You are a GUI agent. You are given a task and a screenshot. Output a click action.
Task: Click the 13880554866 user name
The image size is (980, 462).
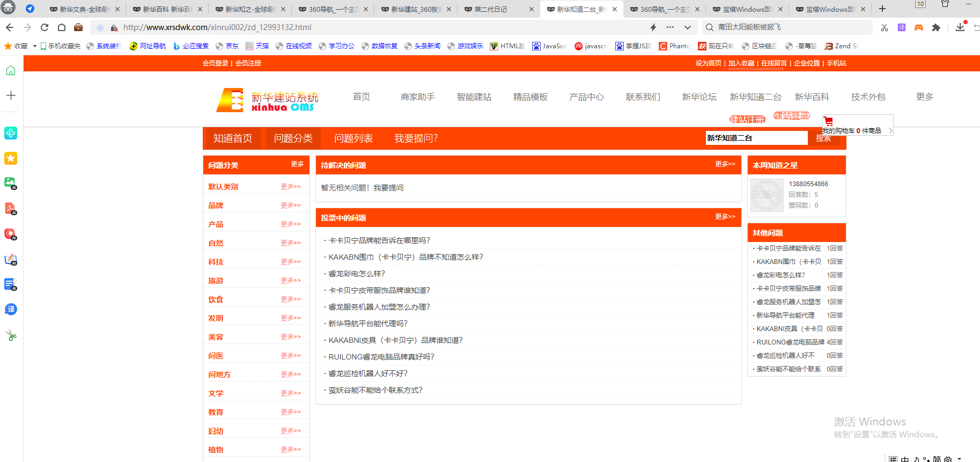pos(808,184)
